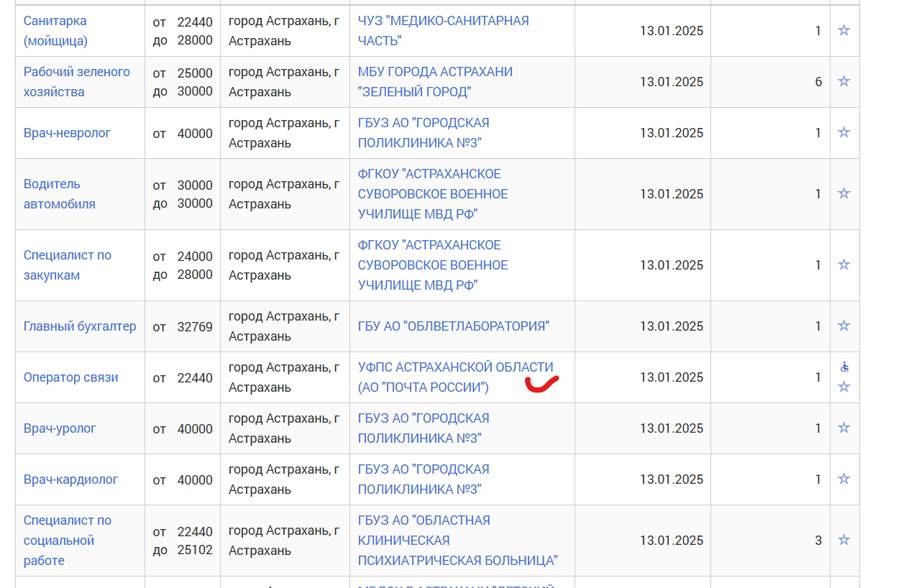
Task: Favorite the Врач-уролог vacancy star
Action: point(844,428)
